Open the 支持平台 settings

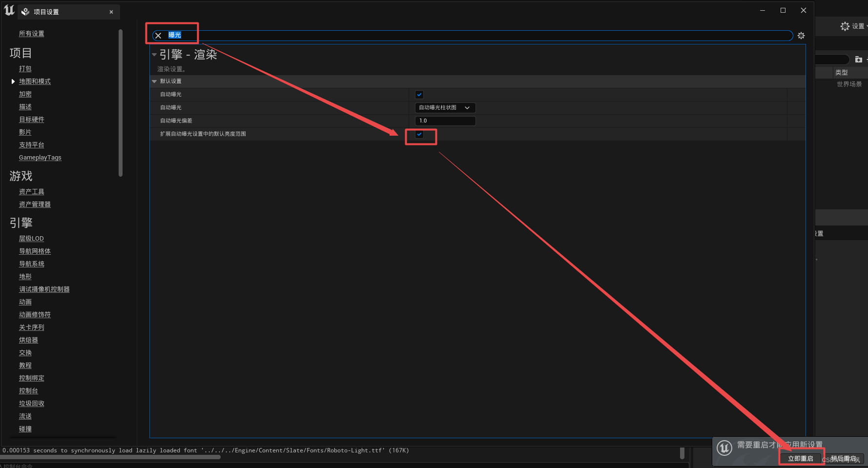click(31, 145)
